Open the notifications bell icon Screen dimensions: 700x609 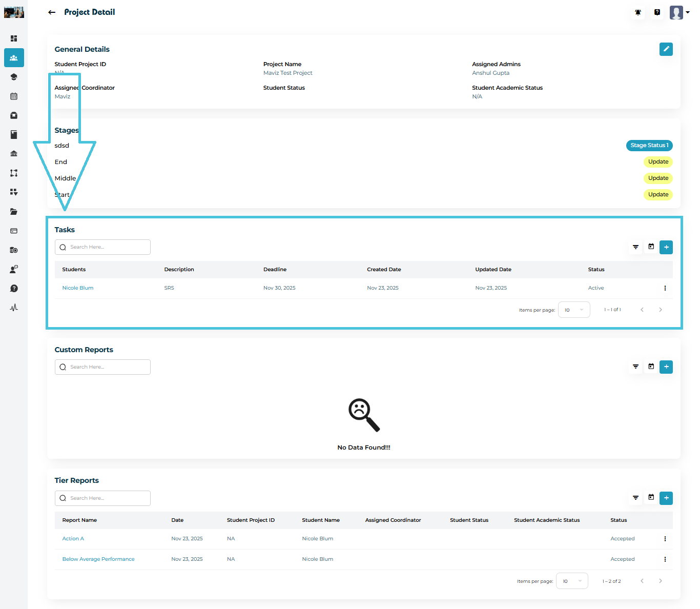[x=638, y=12]
